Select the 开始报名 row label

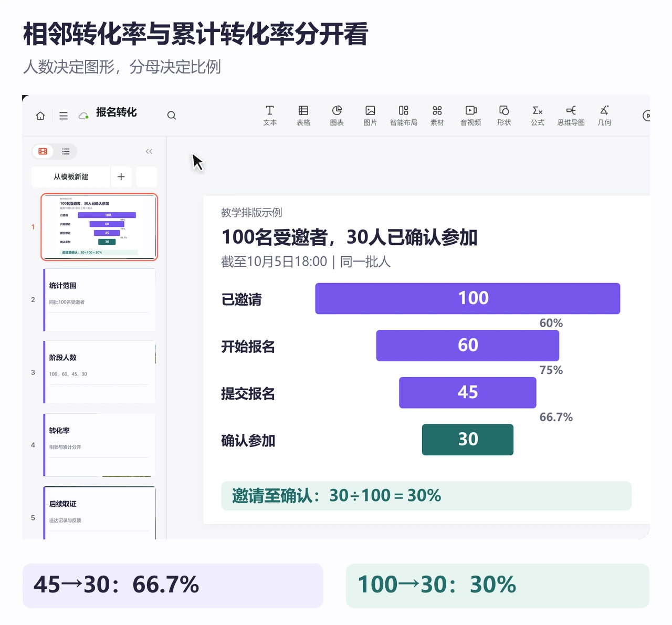248,347
